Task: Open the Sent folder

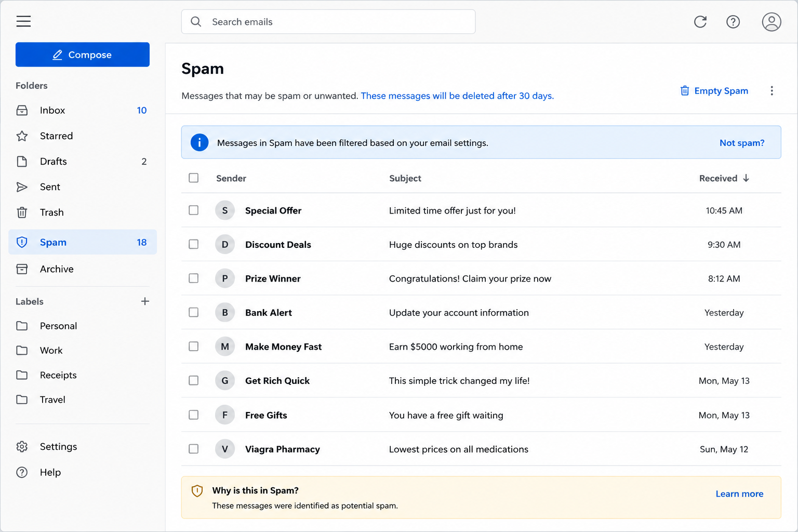Action: (83, 187)
